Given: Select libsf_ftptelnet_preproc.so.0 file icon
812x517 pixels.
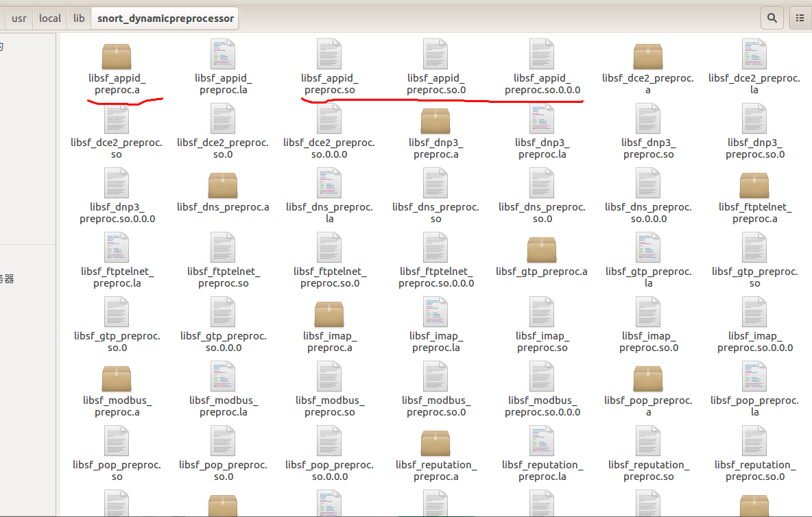Looking at the screenshot, I should click(x=329, y=248).
